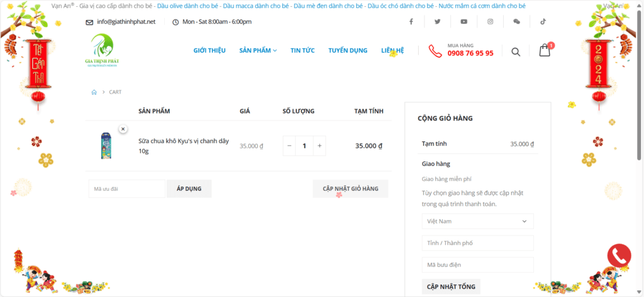Open the shopping bag cart icon
The height and width of the screenshot is (297, 644).
[545, 51]
